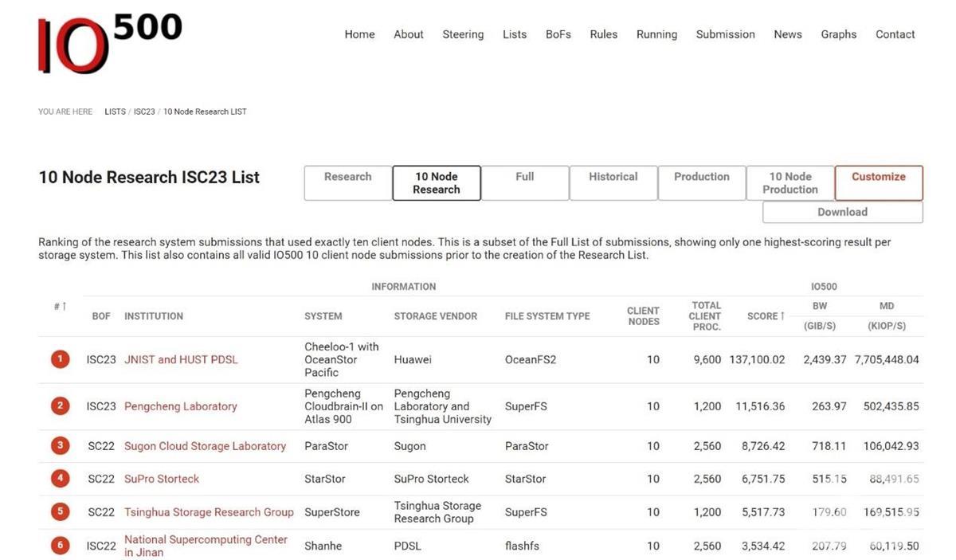Click the rank 4 red circle badge

60,479
